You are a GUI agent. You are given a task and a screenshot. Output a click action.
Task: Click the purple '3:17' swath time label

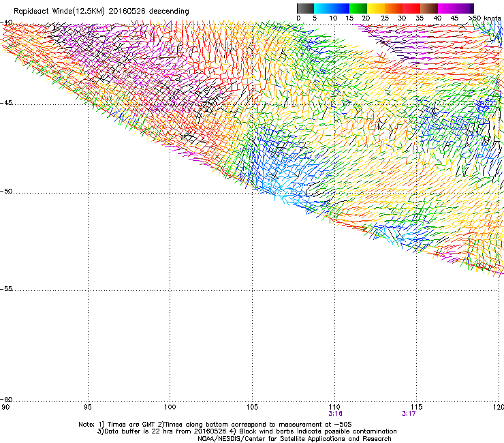coord(409,414)
